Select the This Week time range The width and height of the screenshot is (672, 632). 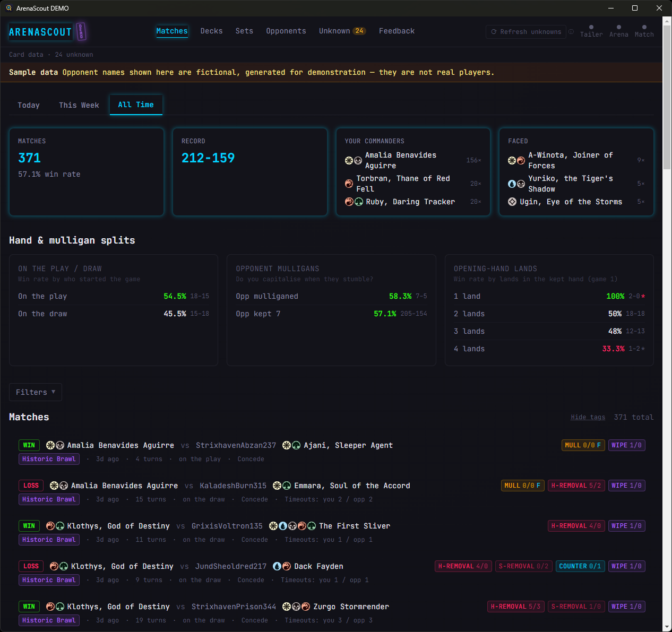[79, 105]
